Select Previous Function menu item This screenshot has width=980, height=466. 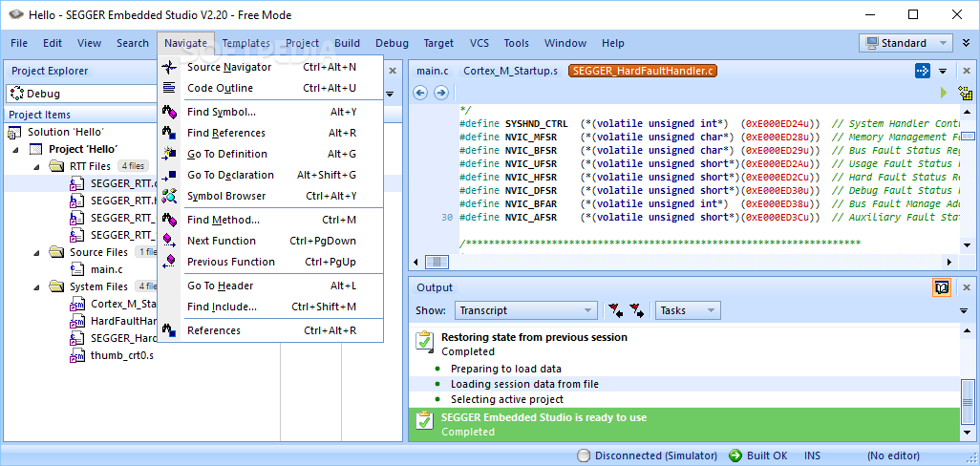pyautogui.click(x=270, y=262)
